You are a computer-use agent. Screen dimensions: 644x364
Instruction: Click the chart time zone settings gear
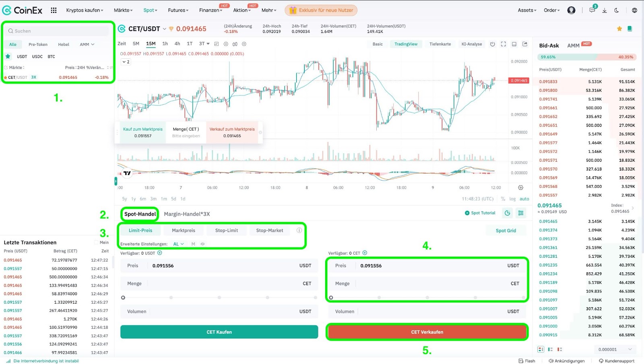tap(520, 187)
